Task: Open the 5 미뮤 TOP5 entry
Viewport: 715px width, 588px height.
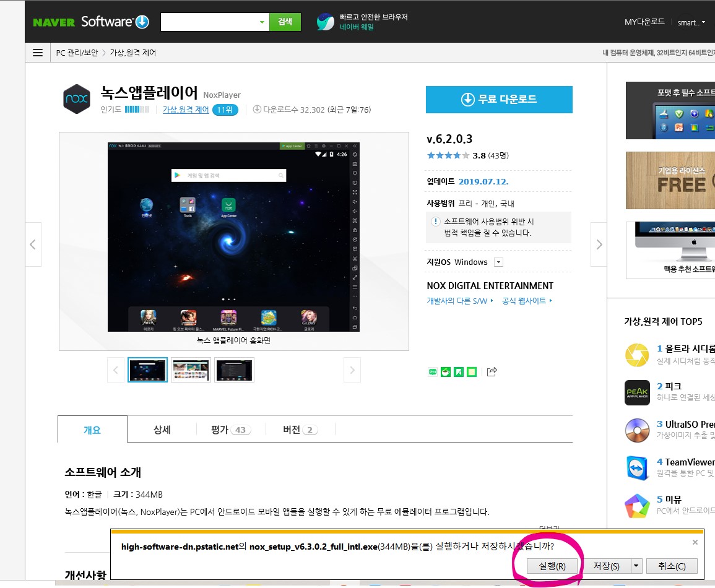Action: (669, 499)
